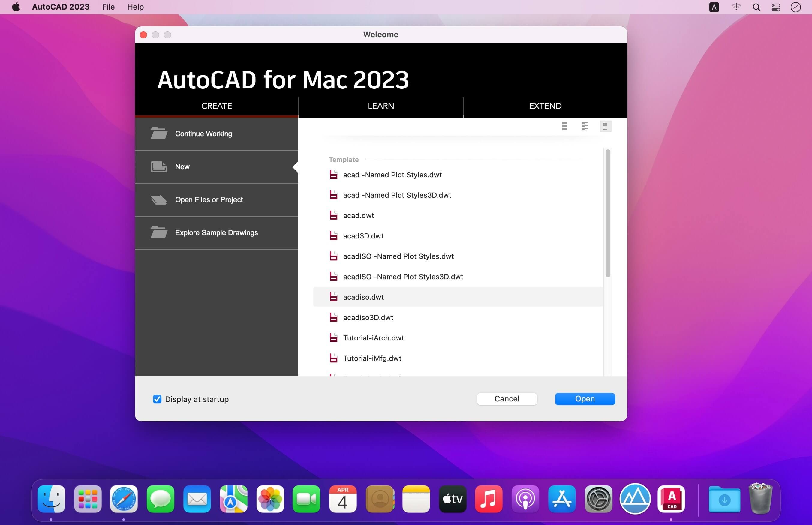Click the Open Files or Project option

click(210, 199)
